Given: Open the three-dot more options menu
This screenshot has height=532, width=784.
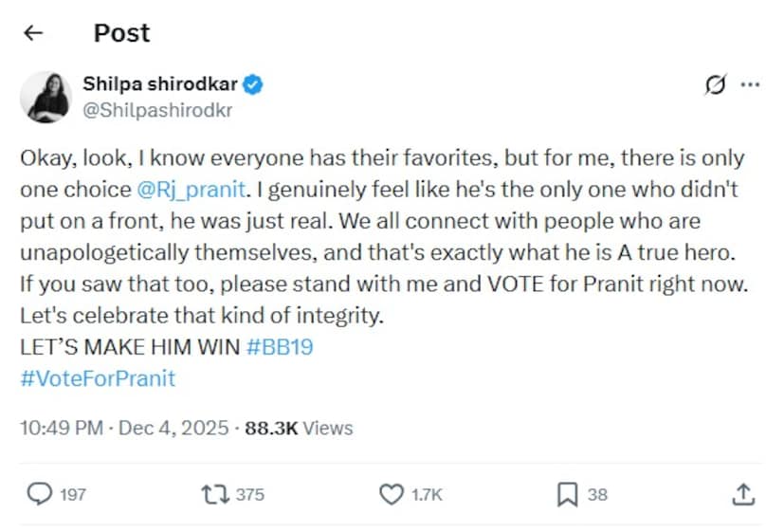Looking at the screenshot, I should pos(750,85).
